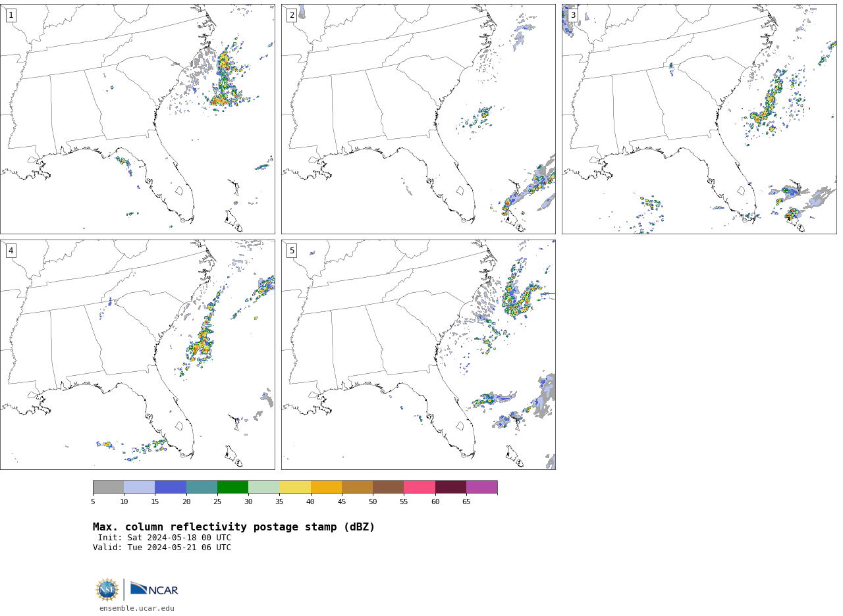Image resolution: width=843 pixels, height=616 pixels.
Task: Click the blue 15-20 dBZ swatch
Action: click(171, 487)
